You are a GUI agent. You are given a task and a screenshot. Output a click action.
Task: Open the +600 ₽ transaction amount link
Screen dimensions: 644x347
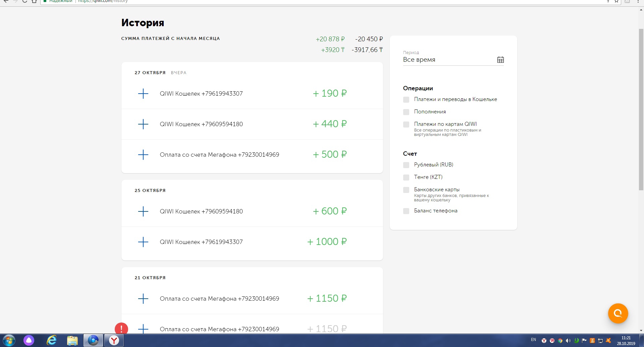pyautogui.click(x=329, y=211)
